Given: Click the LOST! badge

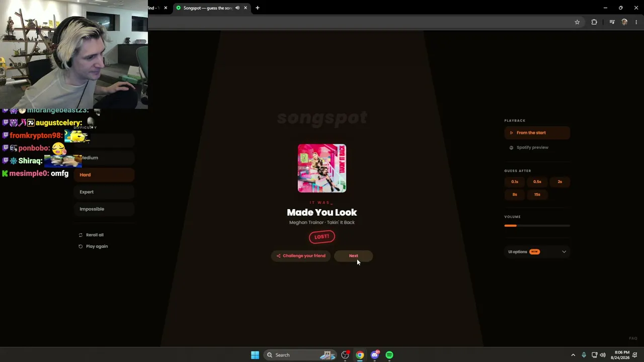Looking at the screenshot, I should point(322,237).
